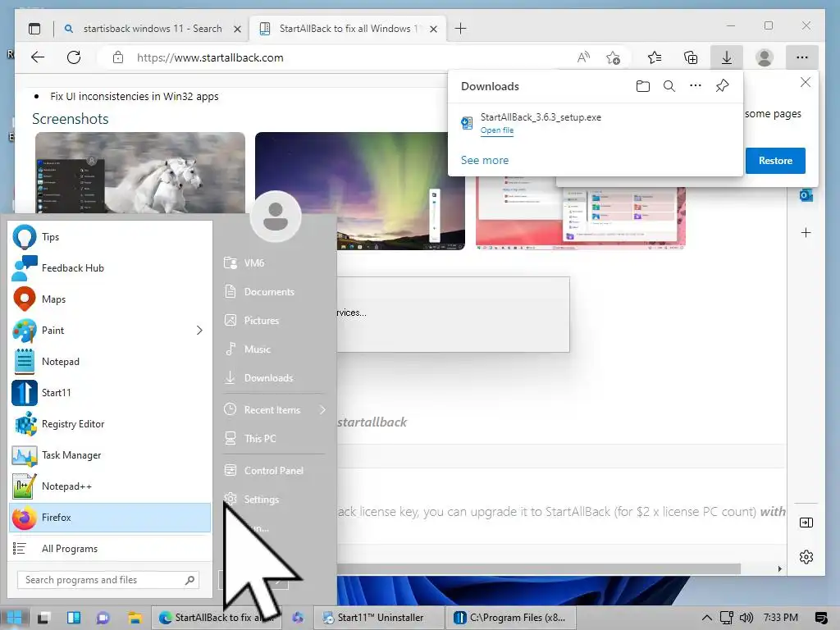Expand the Paint jump list arrow
This screenshot has width=840, height=630.
pos(199,331)
